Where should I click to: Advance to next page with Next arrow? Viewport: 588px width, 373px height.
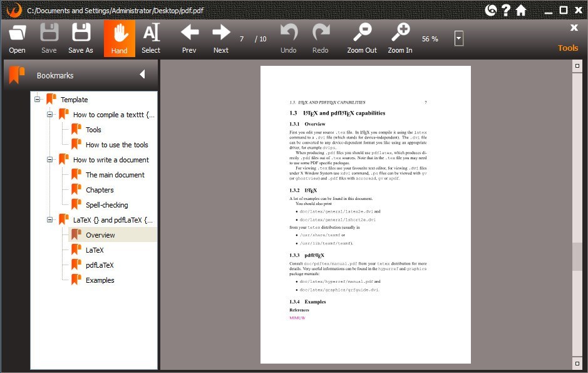click(x=221, y=38)
